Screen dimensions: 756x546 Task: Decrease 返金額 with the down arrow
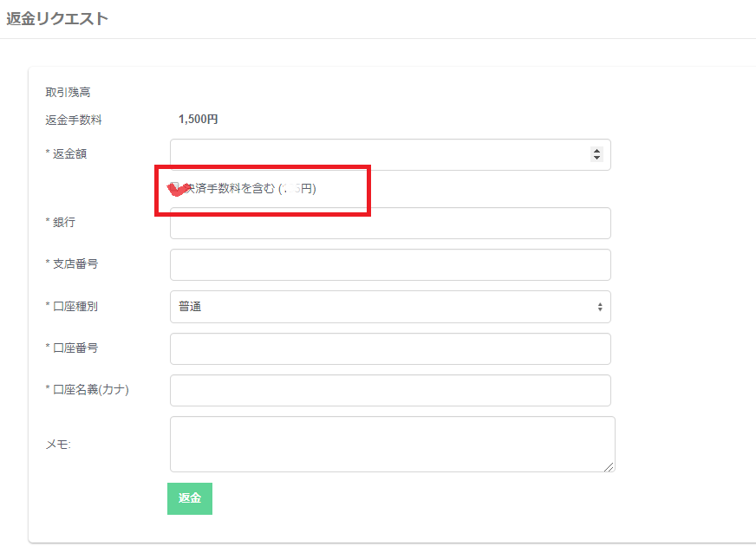click(596, 159)
